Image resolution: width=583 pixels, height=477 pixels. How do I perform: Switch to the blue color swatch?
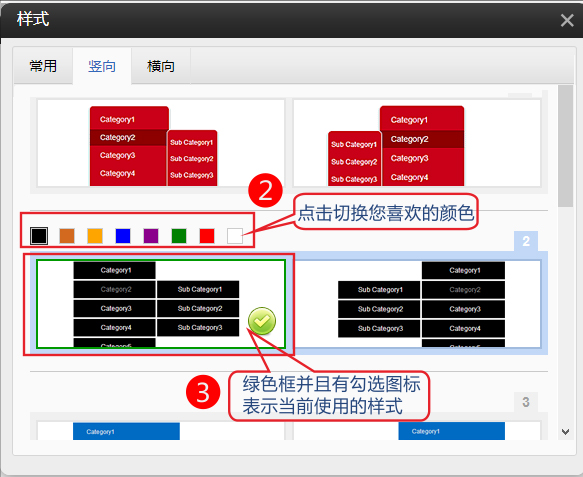(x=123, y=236)
